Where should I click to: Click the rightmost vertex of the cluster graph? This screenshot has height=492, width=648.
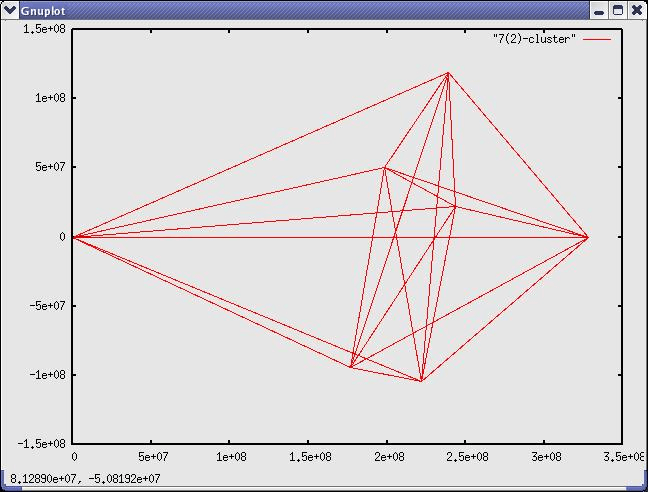point(588,237)
